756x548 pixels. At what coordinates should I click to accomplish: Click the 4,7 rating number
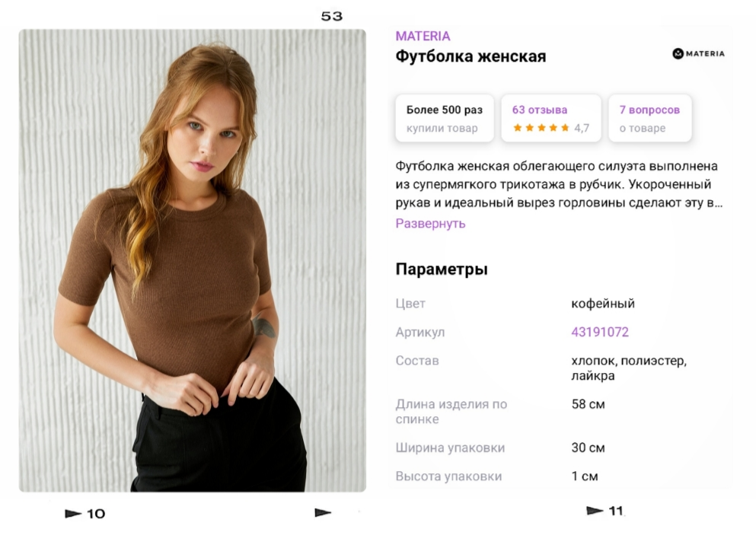(x=582, y=128)
